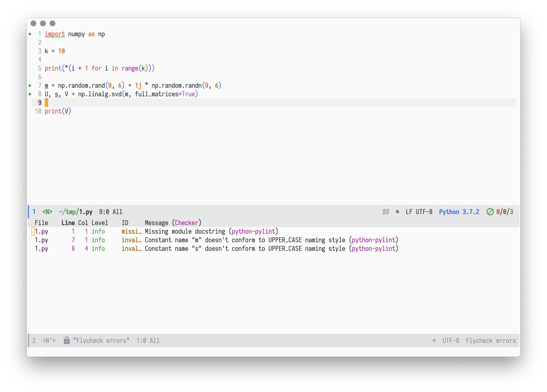
Task: Sort errors by the "Line" column header
Action: (68, 222)
